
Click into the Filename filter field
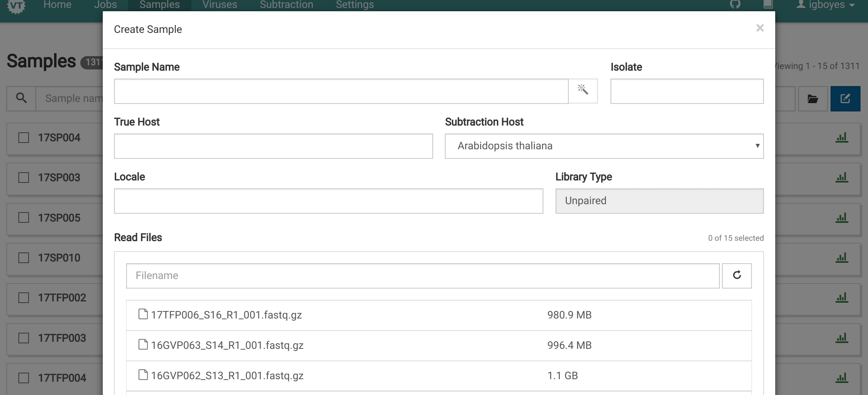422,276
